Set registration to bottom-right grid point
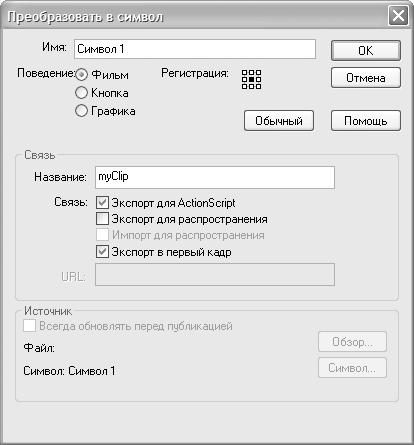 258,86
